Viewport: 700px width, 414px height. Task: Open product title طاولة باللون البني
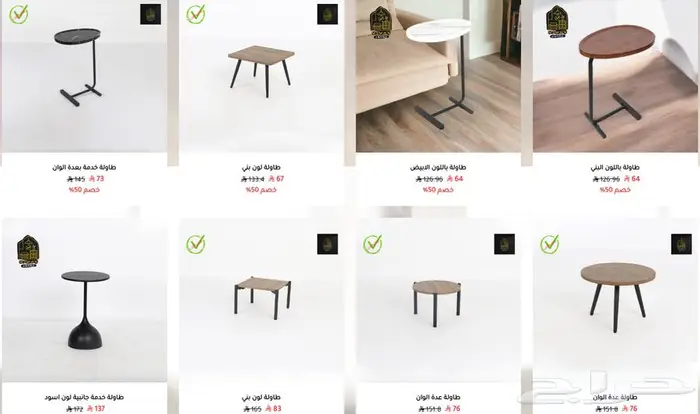pyautogui.click(x=615, y=167)
